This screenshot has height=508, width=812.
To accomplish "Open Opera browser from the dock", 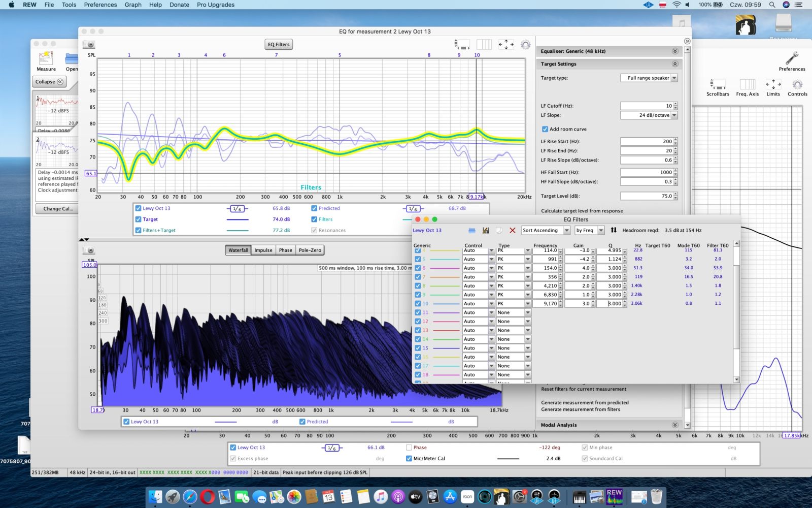I will coord(207,496).
